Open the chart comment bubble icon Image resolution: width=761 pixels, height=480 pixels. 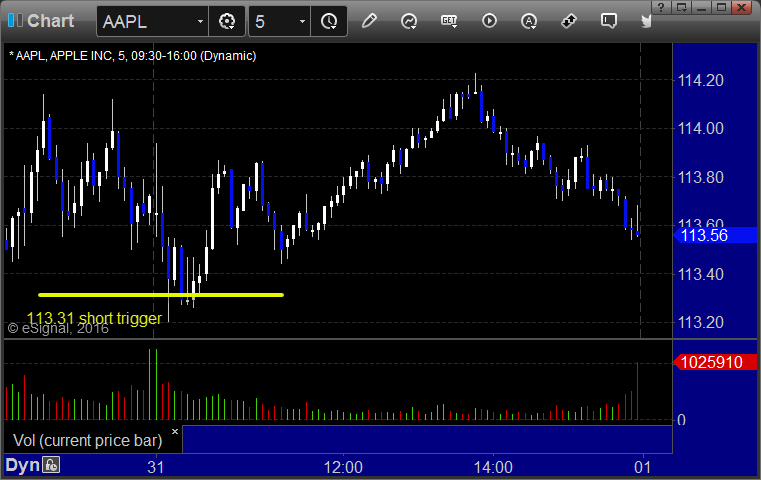pos(609,21)
